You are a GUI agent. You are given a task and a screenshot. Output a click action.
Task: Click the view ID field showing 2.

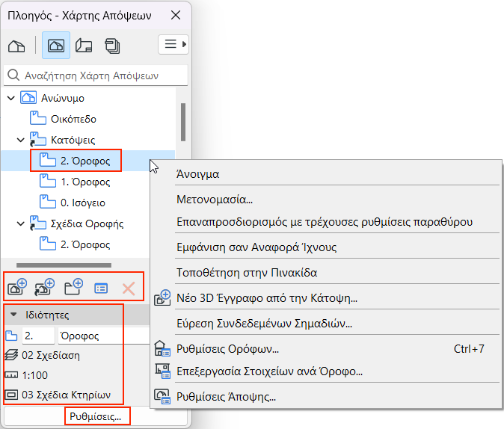click(38, 336)
